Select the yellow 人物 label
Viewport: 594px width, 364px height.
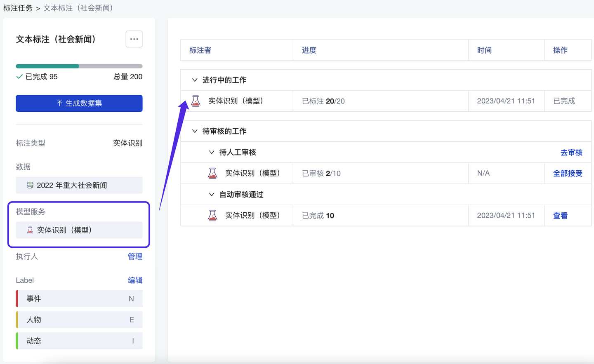(79, 319)
